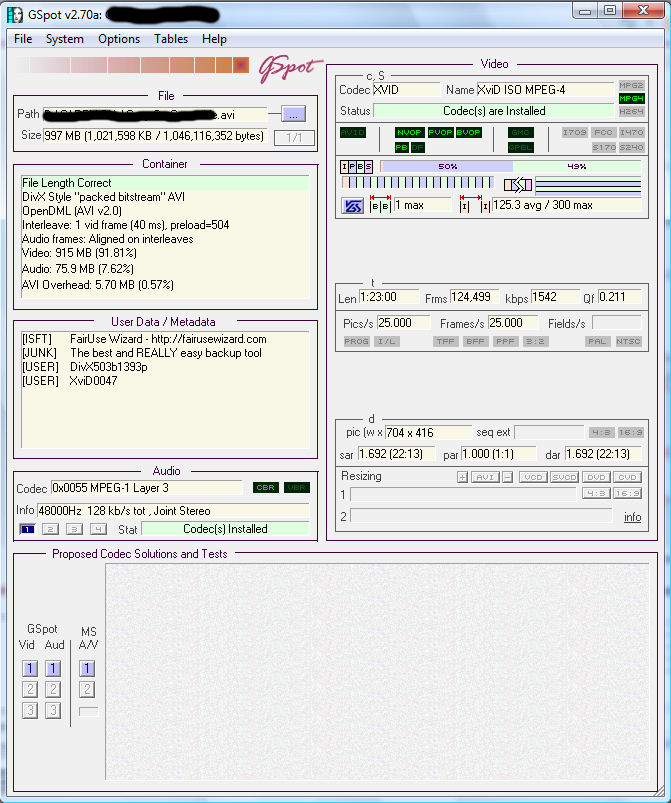
Task: Click the NTSC standard indicator
Action: pyautogui.click(x=628, y=341)
